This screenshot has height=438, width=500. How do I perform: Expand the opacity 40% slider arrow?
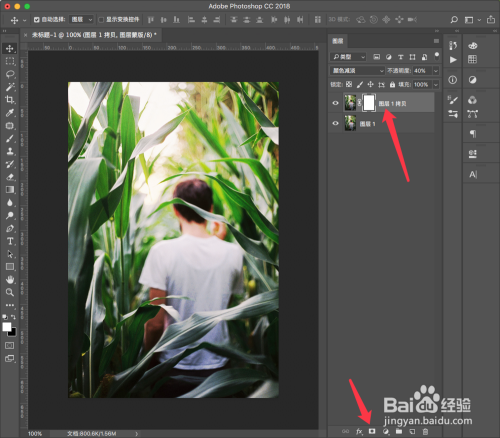coord(436,71)
